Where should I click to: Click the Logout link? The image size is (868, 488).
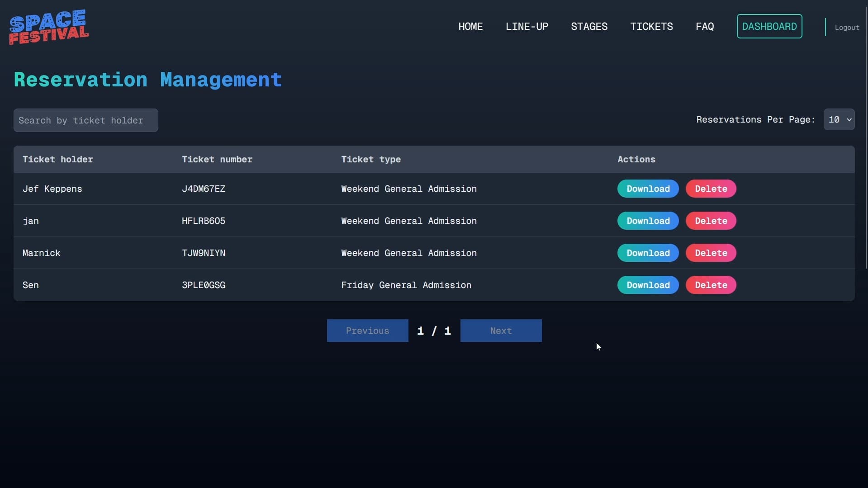pyautogui.click(x=847, y=28)
